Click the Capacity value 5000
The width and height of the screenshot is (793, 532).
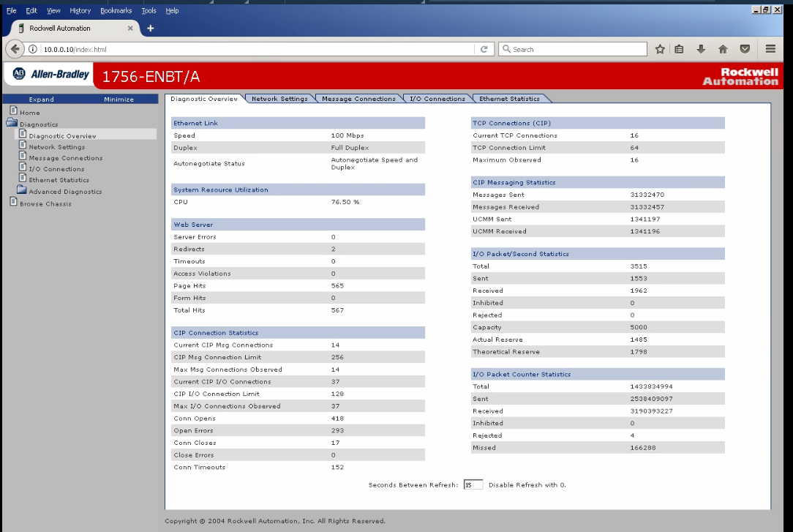[639, 327]
